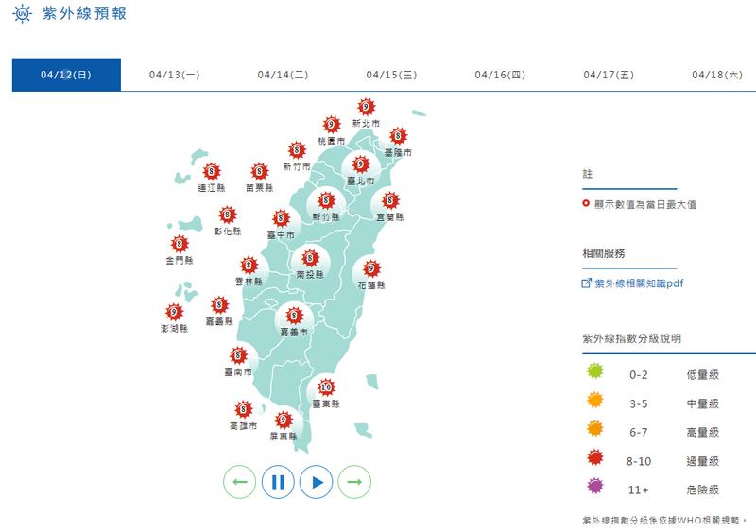The image size is (756, 532).
Task: Click the purple 11+ danger level swatch
Action: click(x=595, y=486)
